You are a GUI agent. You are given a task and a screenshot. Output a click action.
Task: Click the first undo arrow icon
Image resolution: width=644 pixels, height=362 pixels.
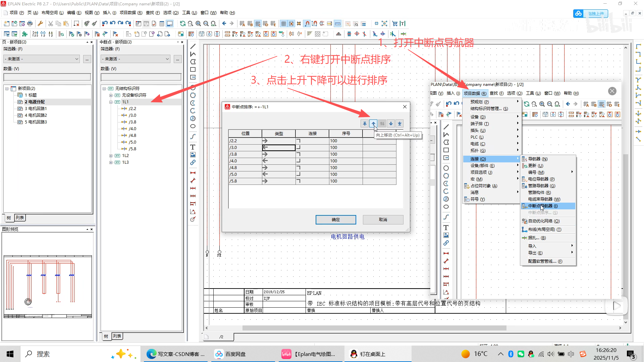point(105,23)
